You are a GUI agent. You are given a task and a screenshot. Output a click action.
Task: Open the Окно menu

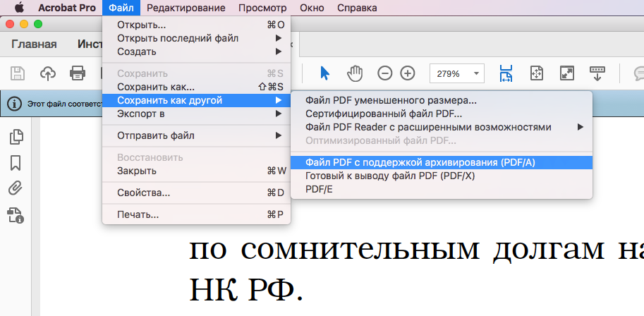tap(312, 7)
